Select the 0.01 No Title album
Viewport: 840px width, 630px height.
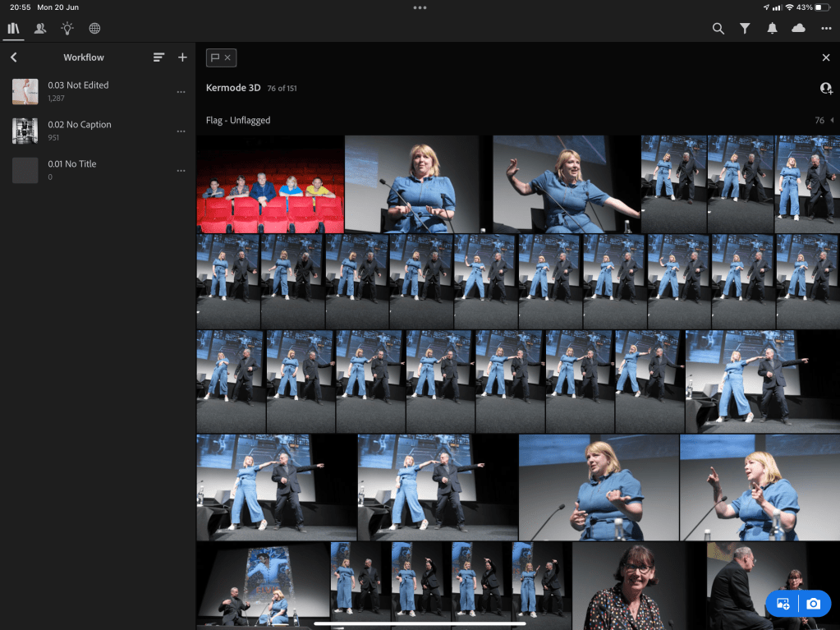click(72, 170)
